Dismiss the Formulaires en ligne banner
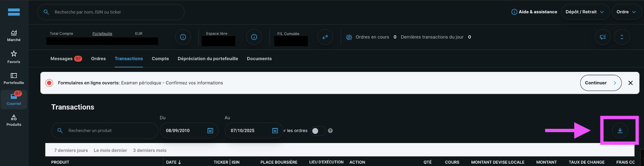 pos(630,83)
